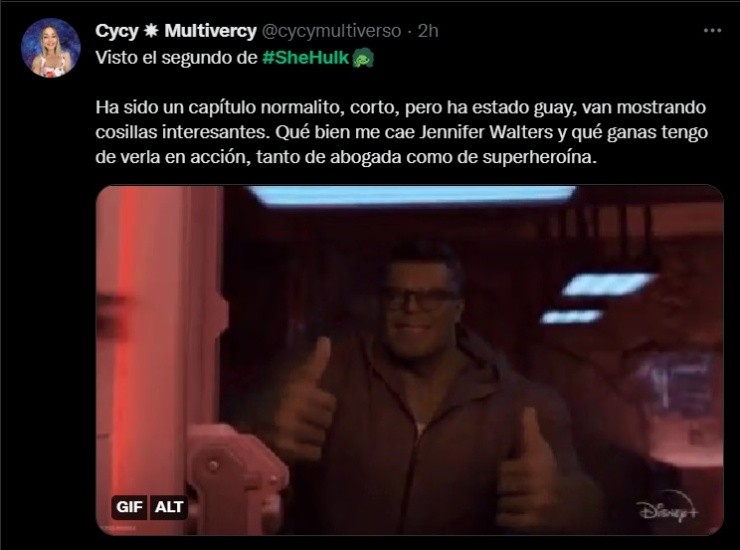740x550 pixels.
Task: Play the Hulk thumbs-up GIF
Action: [x=410, y=360]
